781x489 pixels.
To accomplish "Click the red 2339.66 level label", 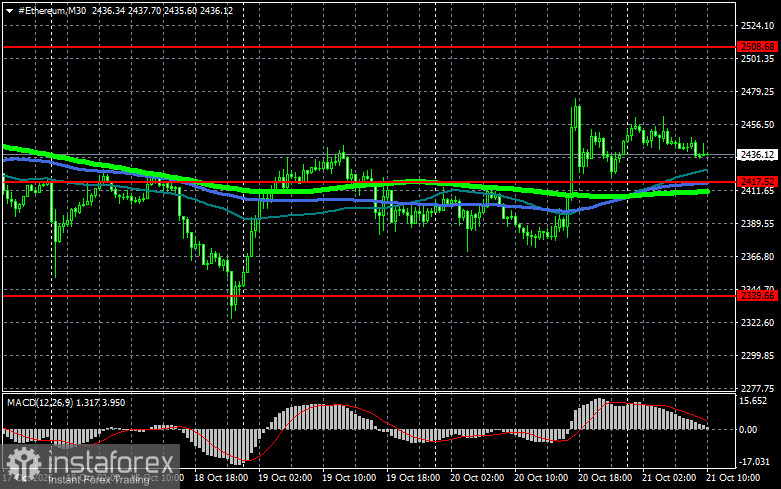I will click(758, 296).
